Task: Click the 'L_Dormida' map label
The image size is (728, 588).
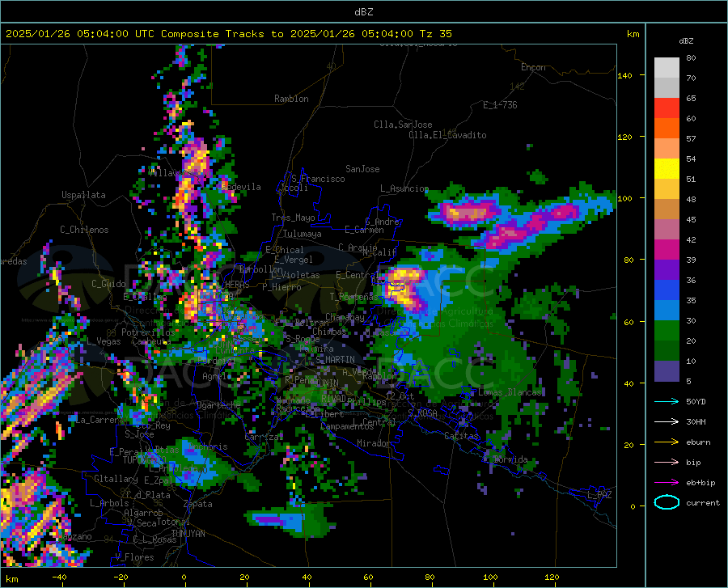Action: [505, 459]
